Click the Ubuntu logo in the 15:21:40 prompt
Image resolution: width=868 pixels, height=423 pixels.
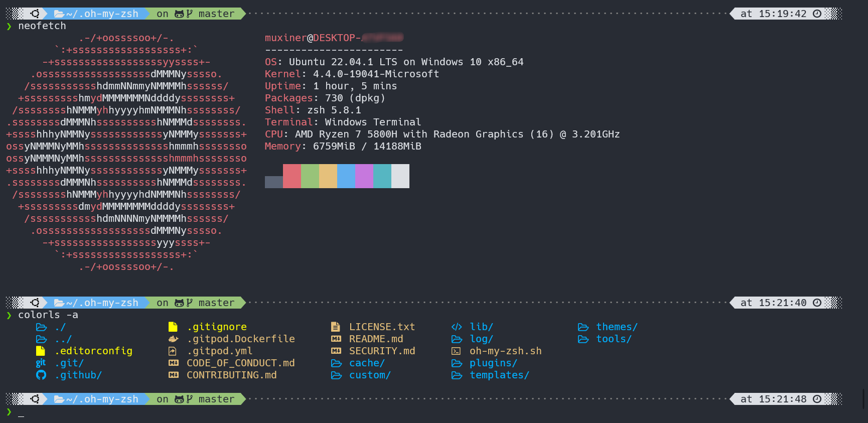coord(35,303)
